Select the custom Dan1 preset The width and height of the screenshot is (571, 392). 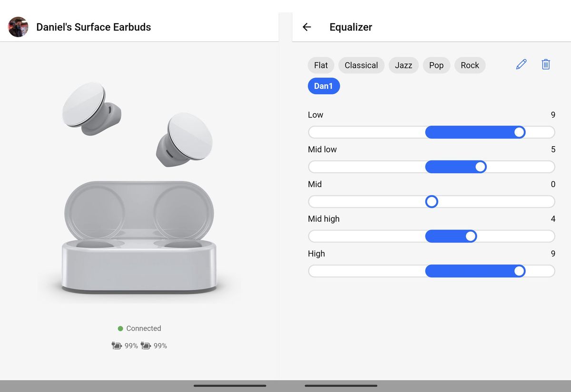coord(324,86)
